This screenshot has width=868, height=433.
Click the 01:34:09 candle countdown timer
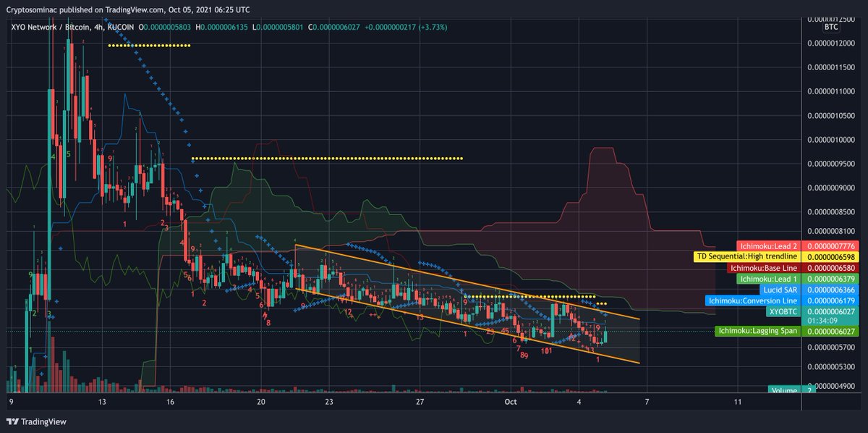[x=823, y=319]
